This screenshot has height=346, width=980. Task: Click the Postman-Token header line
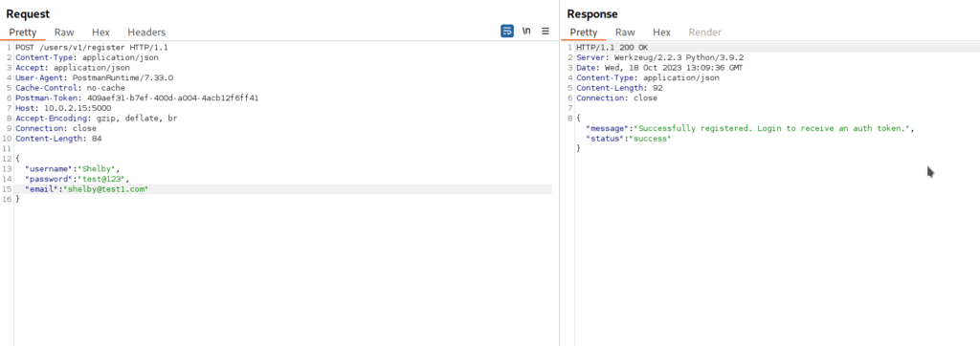(x=137, y=98)
